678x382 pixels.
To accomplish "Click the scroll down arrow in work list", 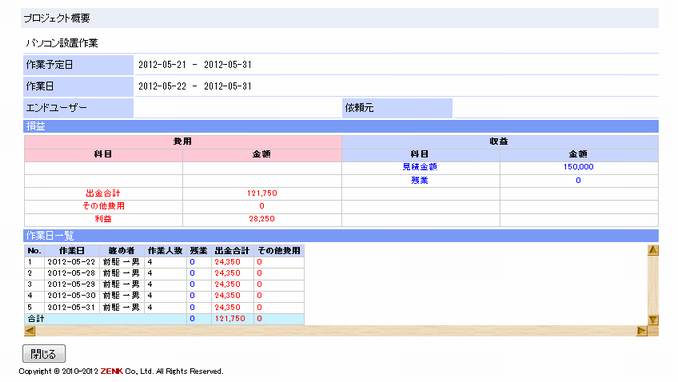I will [x=653, y=320].
